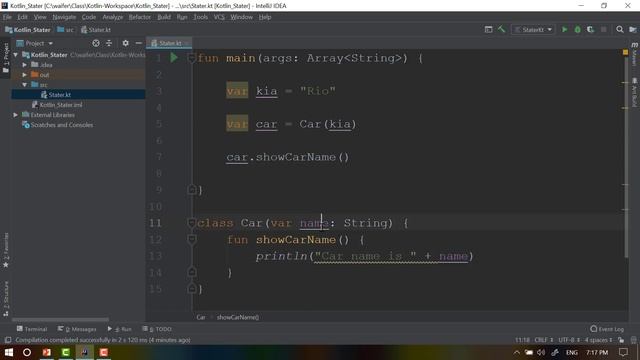Start debugging with the Debug bug icon

pos(577,29)
